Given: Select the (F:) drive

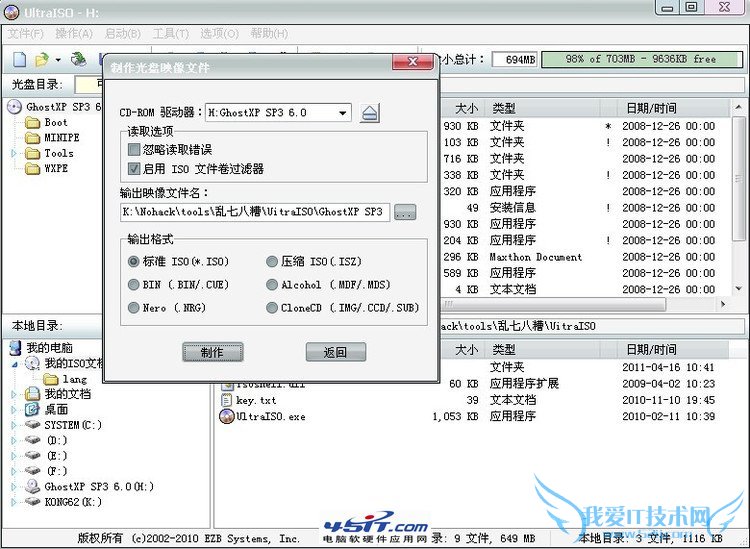Looking at the screenshot, I should tap(46, 471).
